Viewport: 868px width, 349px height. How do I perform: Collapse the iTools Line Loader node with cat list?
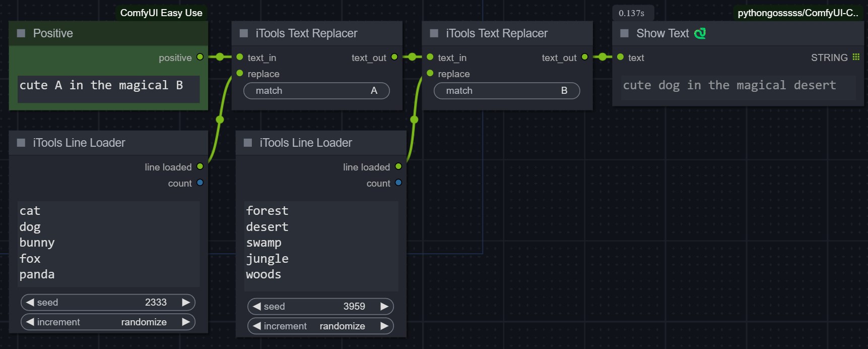point(21,143)
